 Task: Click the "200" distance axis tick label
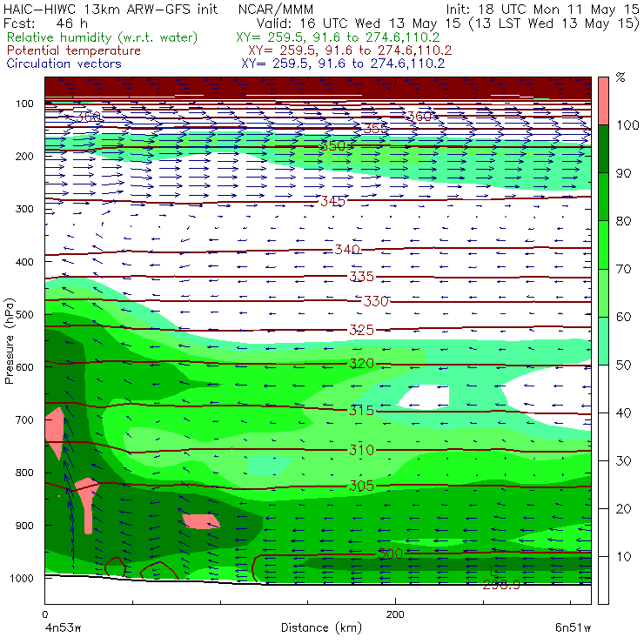pos(395,614)
